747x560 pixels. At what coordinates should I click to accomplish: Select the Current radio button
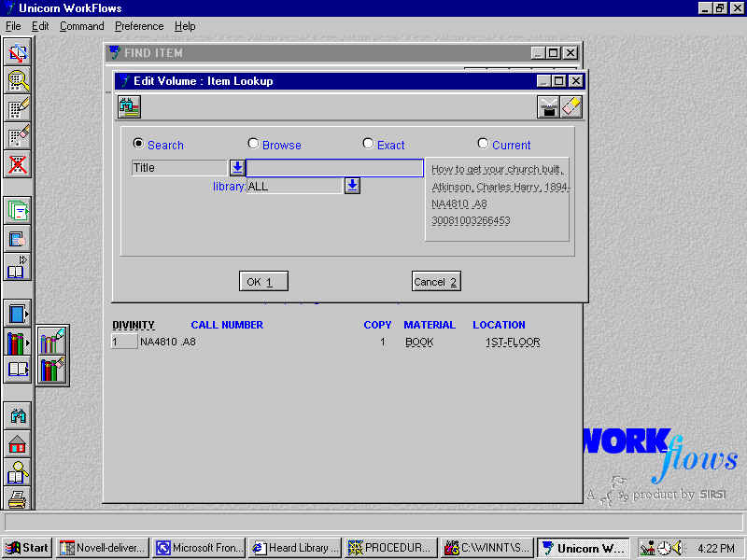pyautogui.click(x=483, y=144)
